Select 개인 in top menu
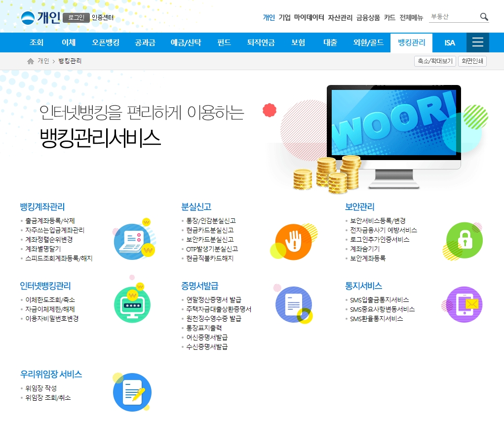 tap(269, 17)
